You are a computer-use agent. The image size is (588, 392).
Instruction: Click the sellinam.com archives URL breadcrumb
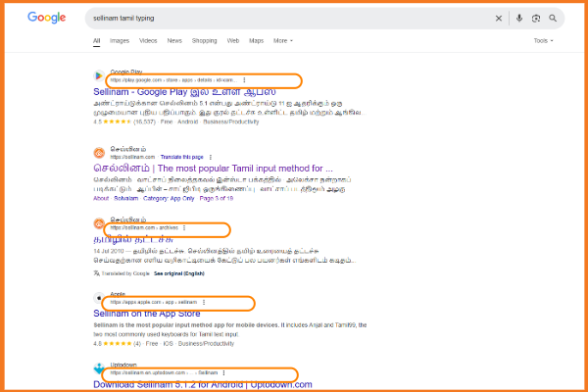click(x=144, y=227)
